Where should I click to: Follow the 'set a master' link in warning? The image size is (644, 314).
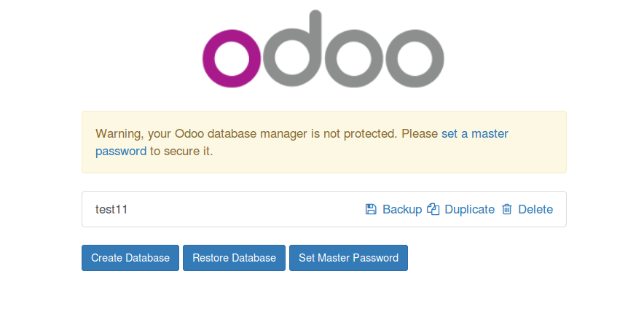[x=475, y=133]
